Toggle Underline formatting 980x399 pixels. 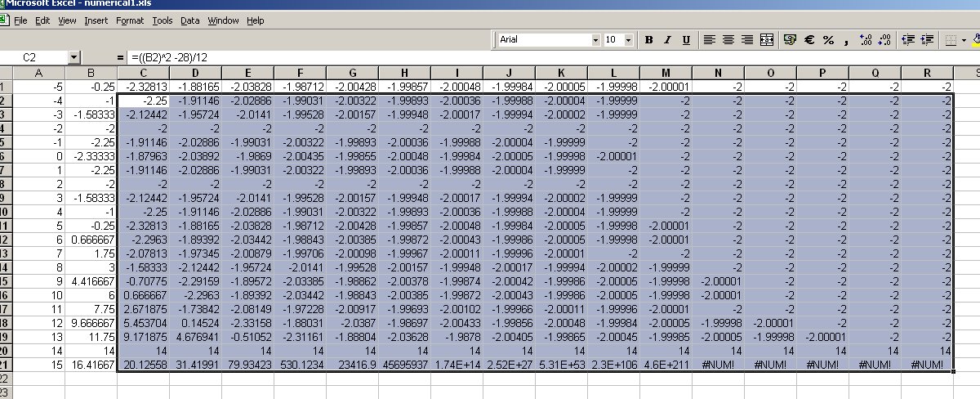click(x=686, y=39)
